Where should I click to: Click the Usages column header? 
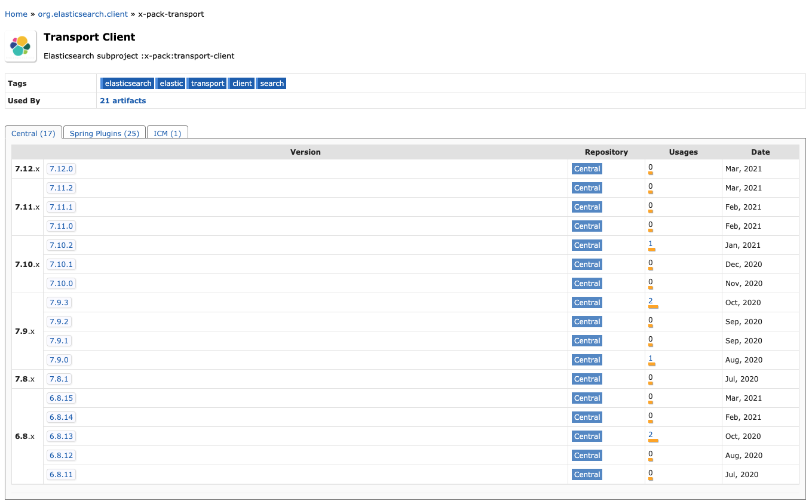click(x=684, y=152)
